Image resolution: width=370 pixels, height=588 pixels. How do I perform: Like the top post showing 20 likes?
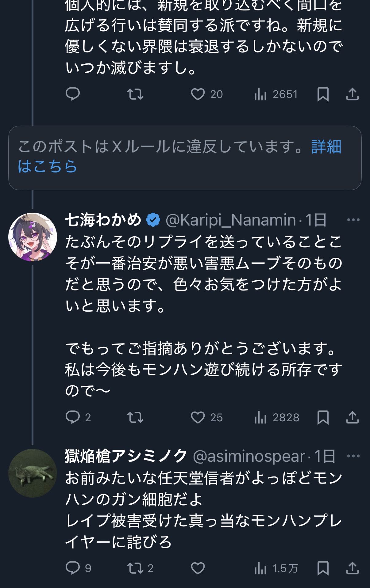pyautogui.click(x=198, y=94)
